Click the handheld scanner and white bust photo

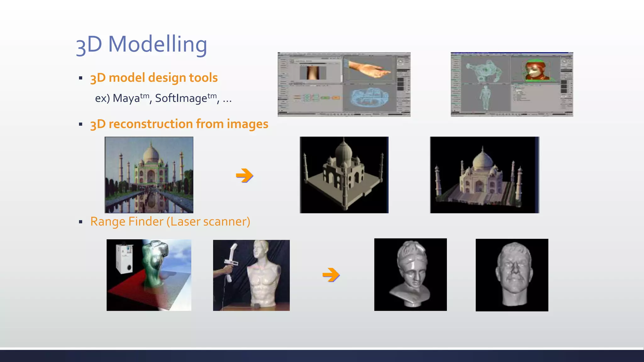[x=251, y=275]
